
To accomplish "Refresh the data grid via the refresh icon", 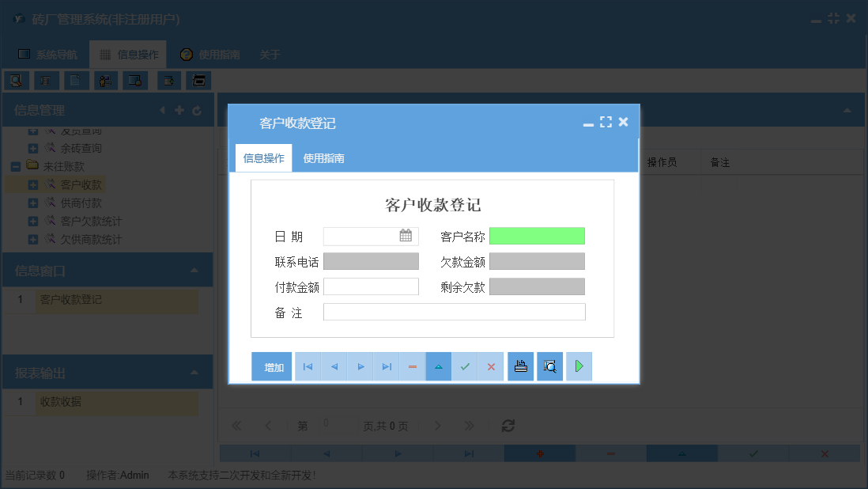I will point(508,426).
